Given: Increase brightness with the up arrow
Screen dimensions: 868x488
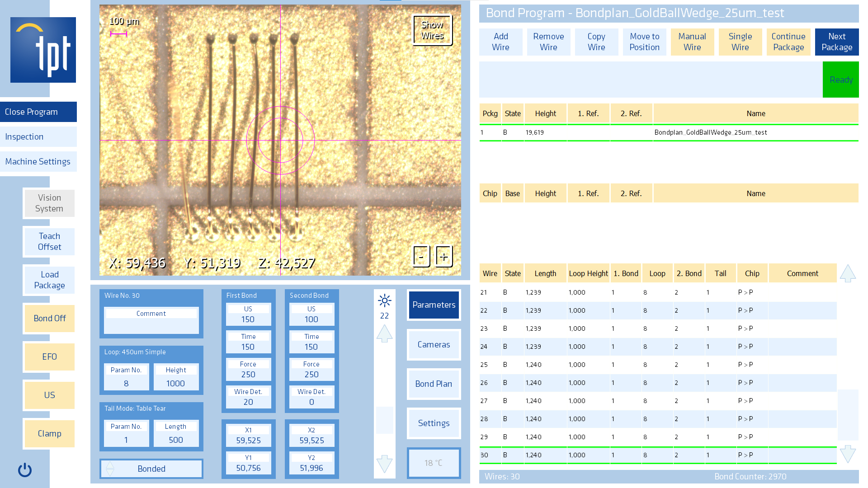Looking at the screenshot, I should (x=385, y=334).
